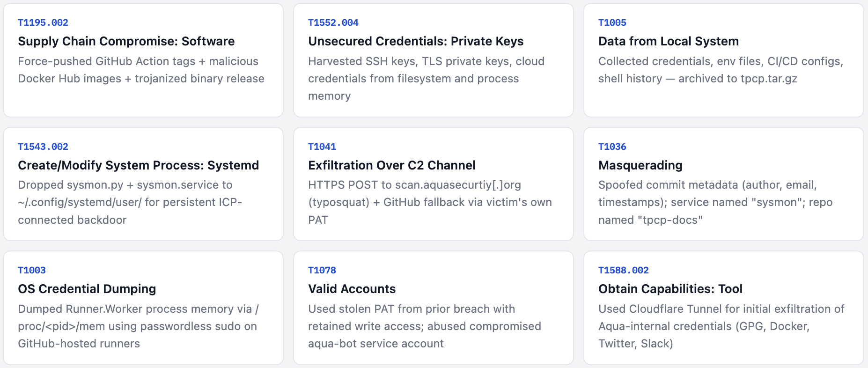The height and width of the screenshot is (368, 868).
Task: Click the T1003 technique ID link
Action: pos(32,270)
